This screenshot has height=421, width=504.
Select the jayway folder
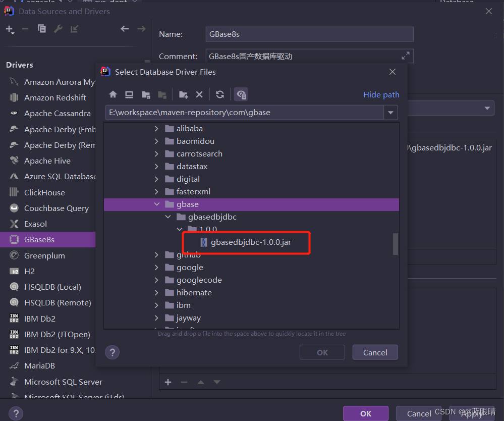coord(188,318)
